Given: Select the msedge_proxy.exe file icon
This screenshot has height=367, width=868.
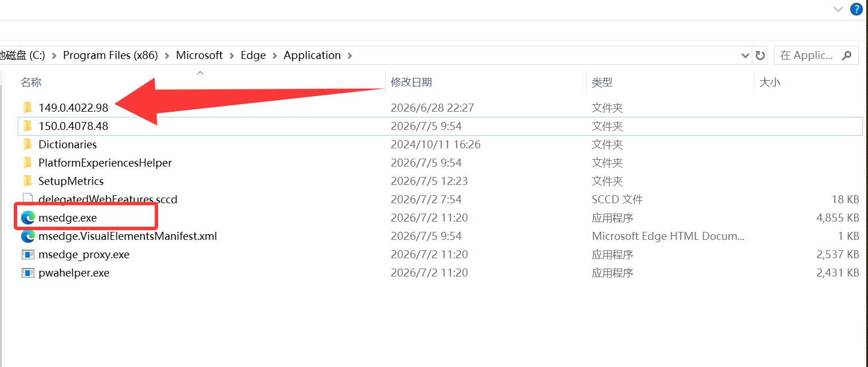Looking at the screenshot, I should [x=28, y=254].
